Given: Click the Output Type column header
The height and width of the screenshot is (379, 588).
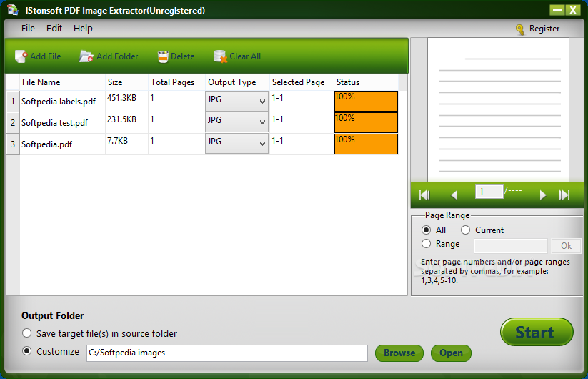Looking at the screenshot, I should pyautogui.click(x=237, y=82).
